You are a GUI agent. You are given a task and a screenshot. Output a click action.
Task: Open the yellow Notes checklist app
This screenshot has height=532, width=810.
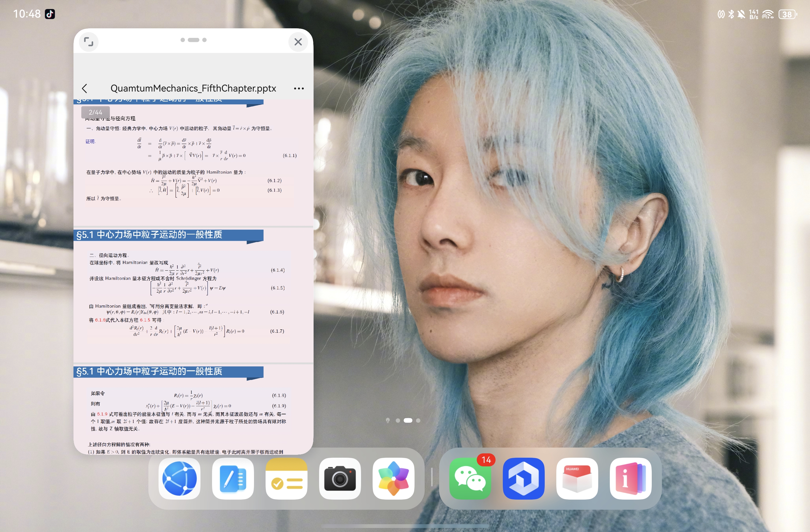286,478
